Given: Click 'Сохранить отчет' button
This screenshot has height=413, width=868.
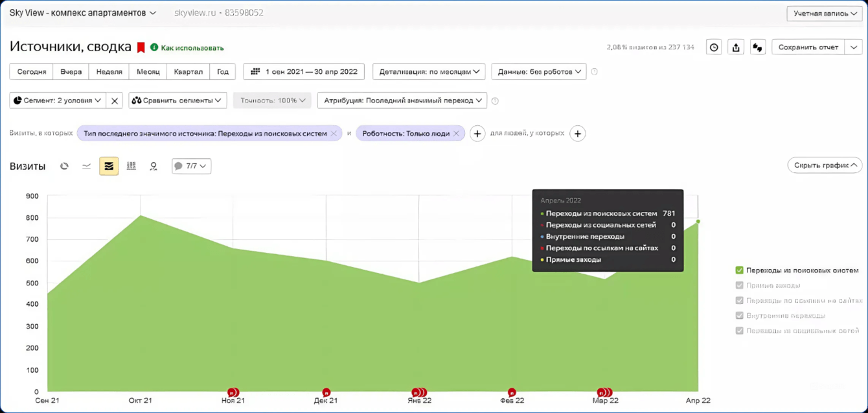Looking at the screenshot, I should point(808,47).
